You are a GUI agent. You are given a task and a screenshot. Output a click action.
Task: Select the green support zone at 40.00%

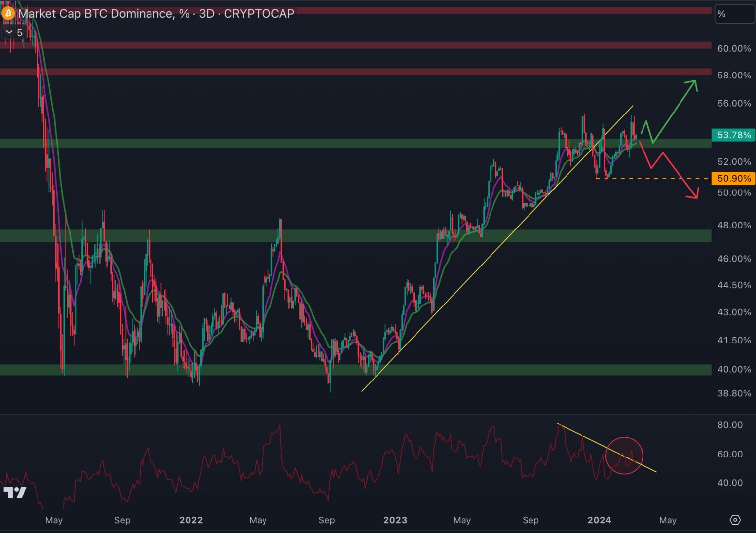(247, 370)
